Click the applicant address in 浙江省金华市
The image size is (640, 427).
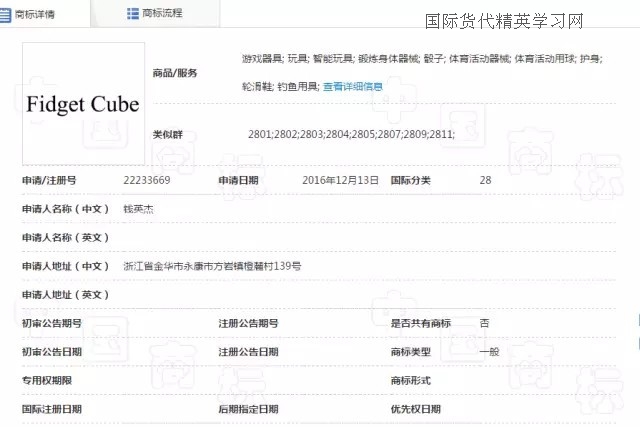(x=212, y=266)
